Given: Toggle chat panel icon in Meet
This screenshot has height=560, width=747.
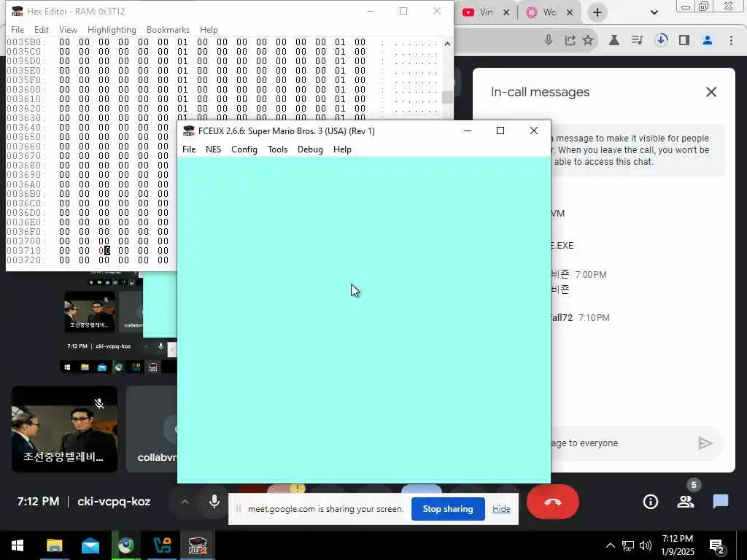Looking at the screenshot, I should tap(720, 502).
